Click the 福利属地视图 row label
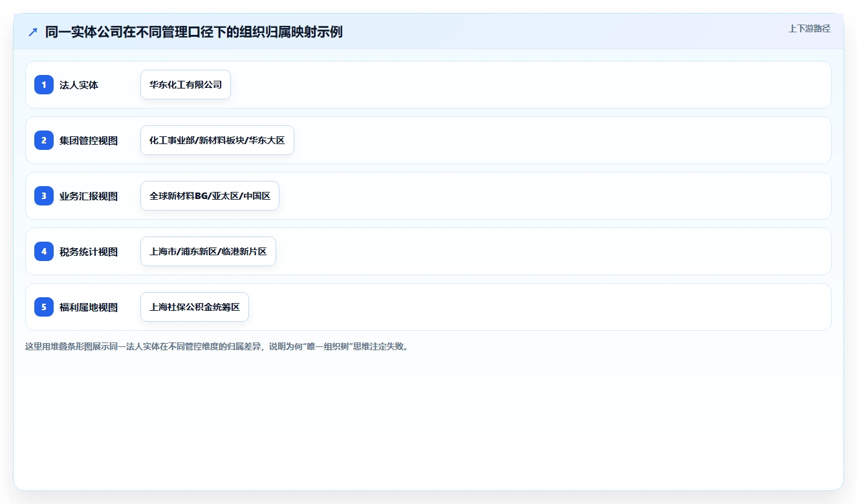The height and width of the screenshot is (504, 857). point(89,307)
